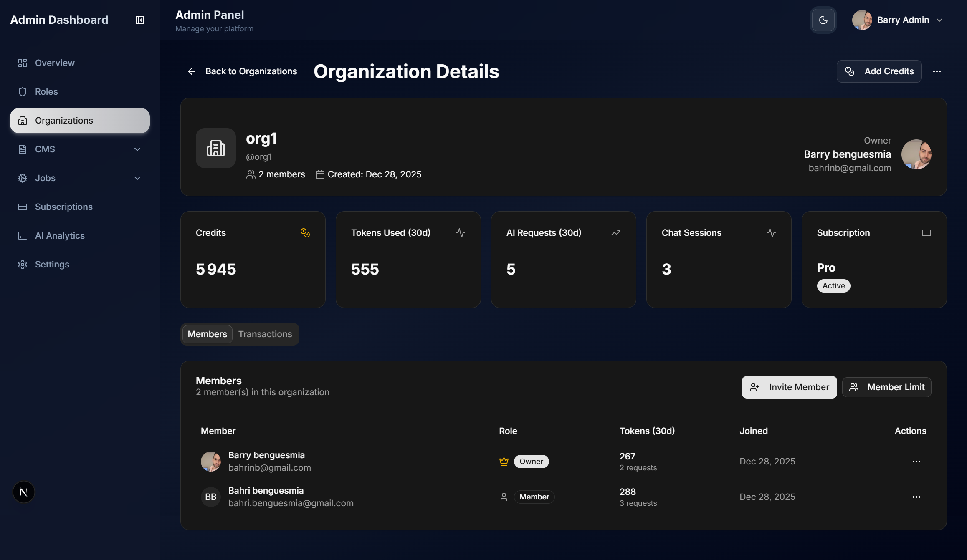Click the CMS document icon
967x560 pixels.
[23, 149]
